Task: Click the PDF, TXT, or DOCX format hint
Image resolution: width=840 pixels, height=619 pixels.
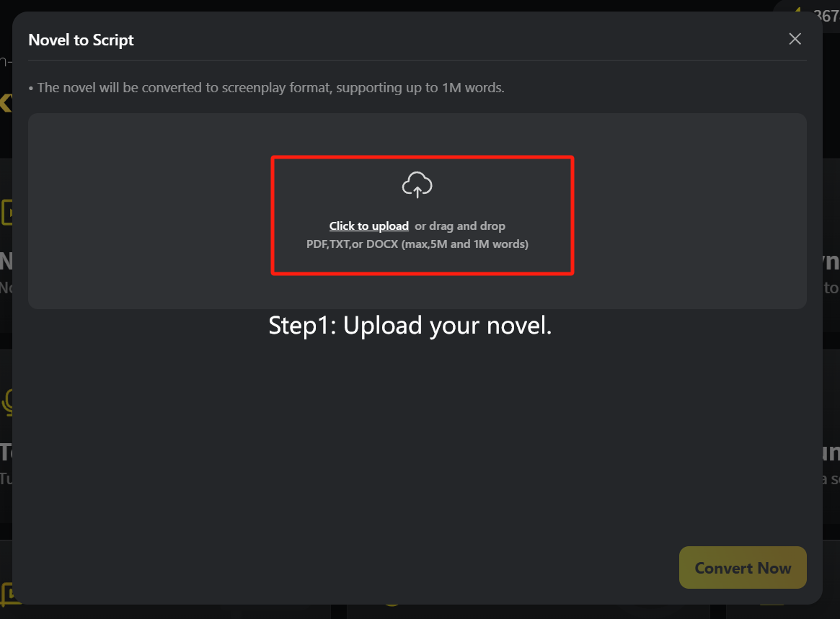Action: click(x=417, y=244)
